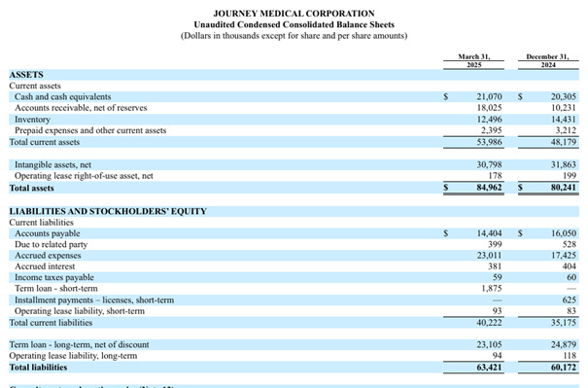The height and width of the screenshot is (388, 588).
Task: Click the 'Total current assets' label
Action: pyautogui.click(x=45, y=142)
